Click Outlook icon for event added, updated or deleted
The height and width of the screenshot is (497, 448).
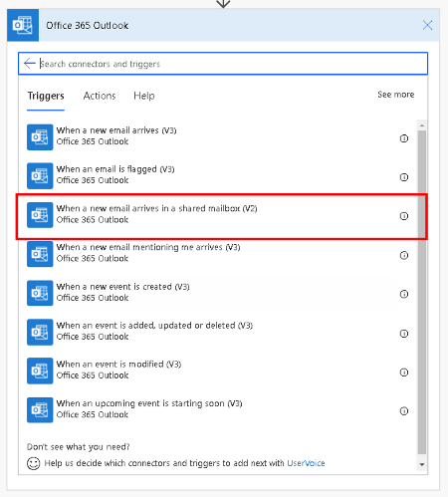pyautogui.click(x=40, y=333)
